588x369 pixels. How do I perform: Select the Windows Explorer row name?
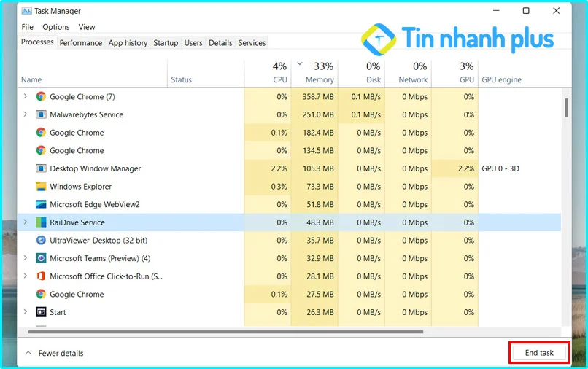81,187
